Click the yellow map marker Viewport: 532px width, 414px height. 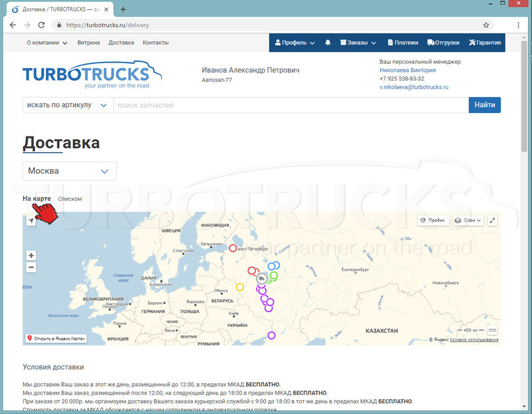[x=240, y=287]
